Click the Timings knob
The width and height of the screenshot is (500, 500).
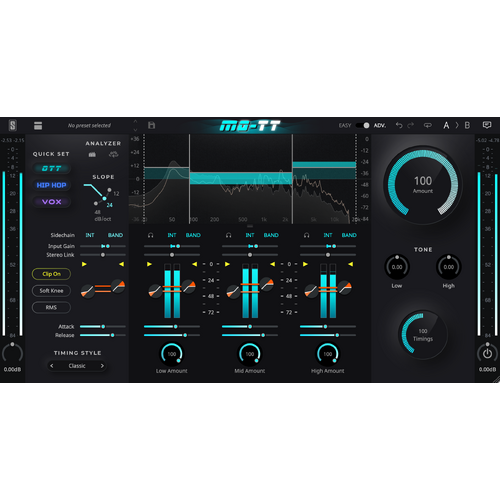(423, 335)
